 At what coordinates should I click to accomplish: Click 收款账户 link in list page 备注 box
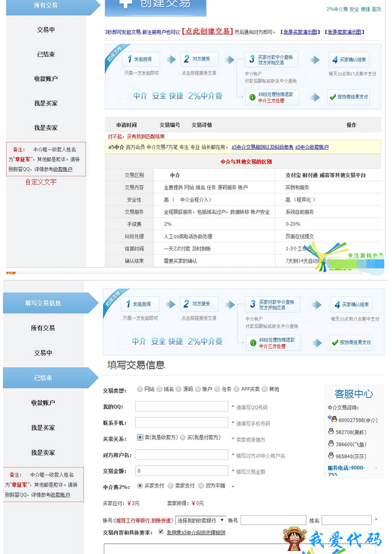click(x=63, y=169)
